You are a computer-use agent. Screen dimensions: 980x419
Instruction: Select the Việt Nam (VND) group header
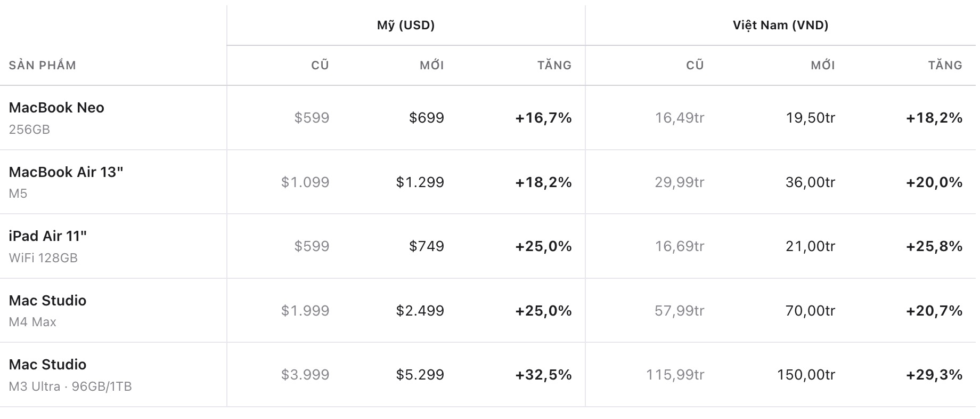tap(780, 25)
